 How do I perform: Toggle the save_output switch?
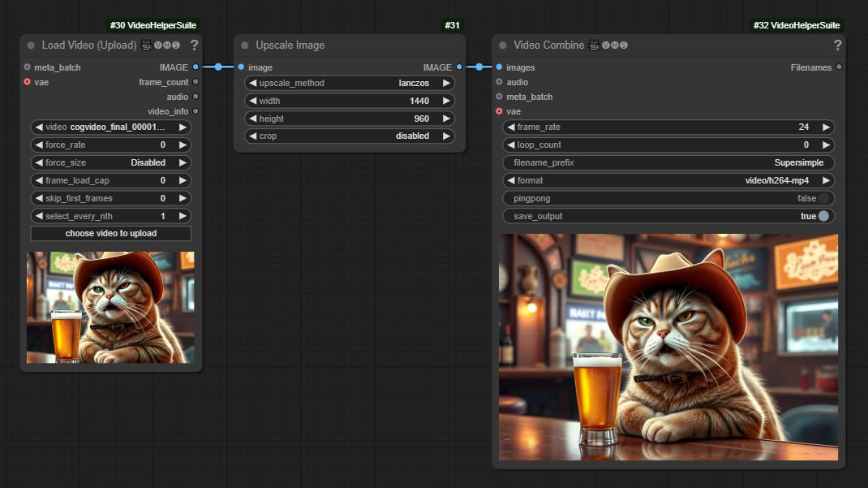(824, 216)
